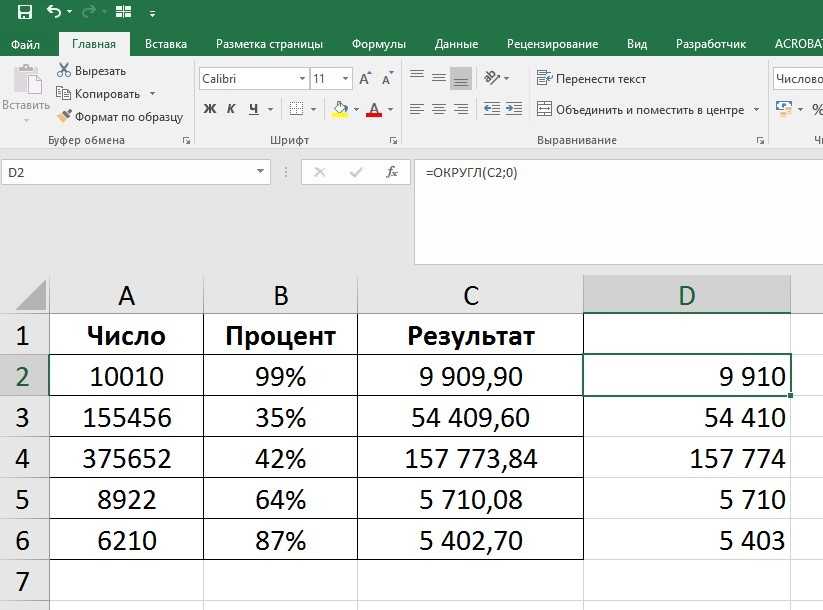Open the Вставка ribbon tab
823x610 pixels.
166,44
